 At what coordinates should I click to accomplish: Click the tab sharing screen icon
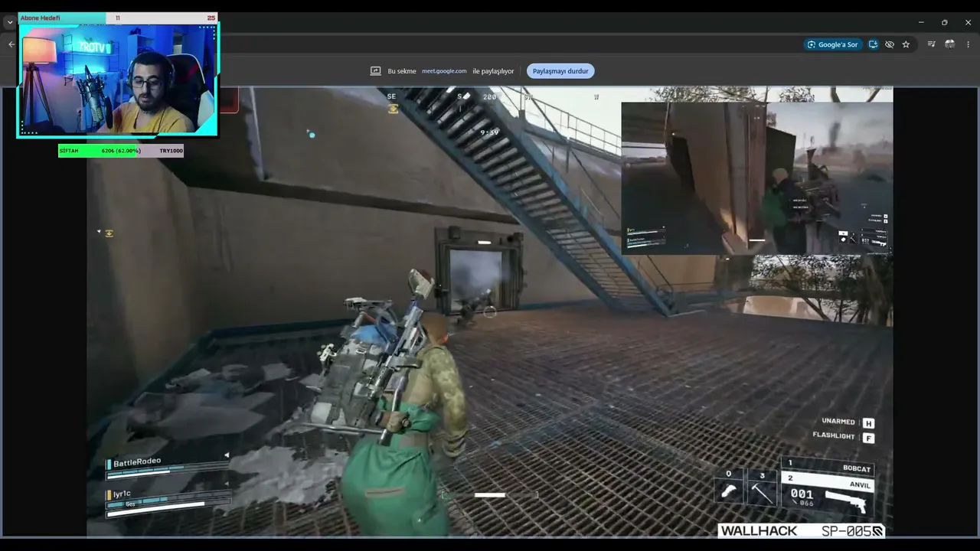[x=375, y=71]
